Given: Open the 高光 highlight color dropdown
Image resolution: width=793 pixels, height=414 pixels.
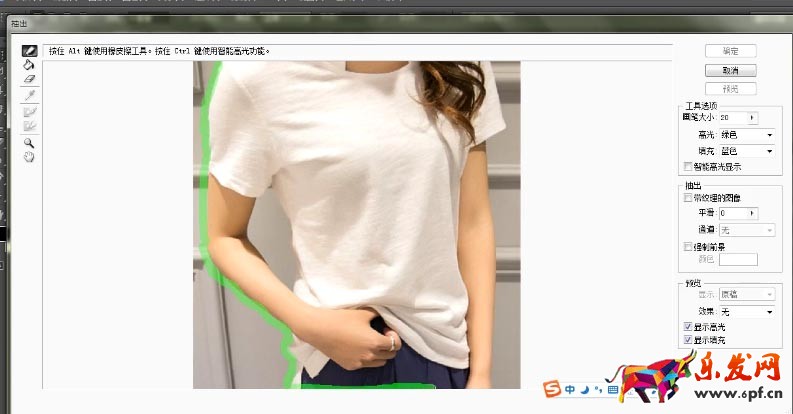Looking at the screenshot, I should tap(747, 134).
